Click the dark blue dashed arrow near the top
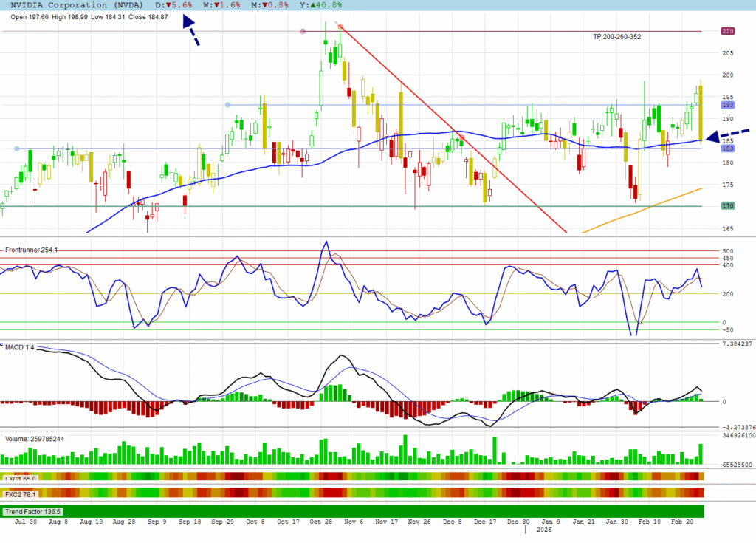Viewport: 756px width, 543px height. point(190,32)
